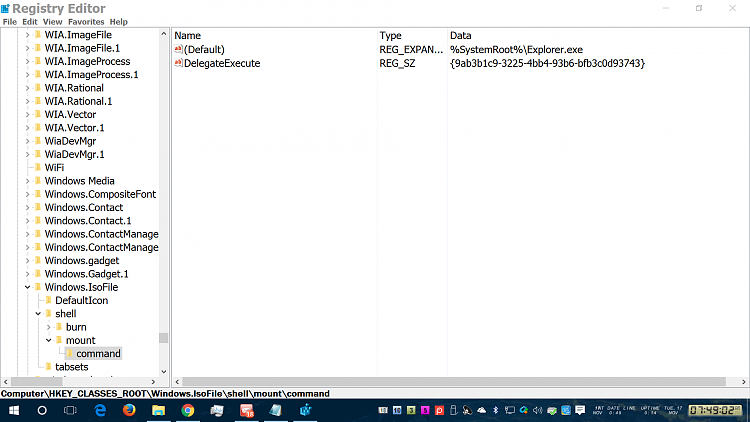The height and width of the screenshot is (422, 750).
Task: Open File Explorer from the taskbar
Action: pyautogui.click(x=158, y=411)
